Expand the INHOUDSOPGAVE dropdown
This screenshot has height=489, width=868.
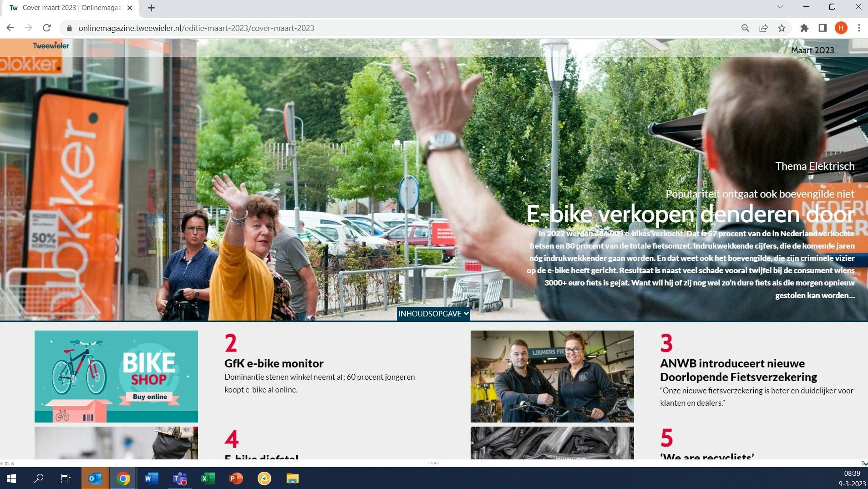(433, 314)
